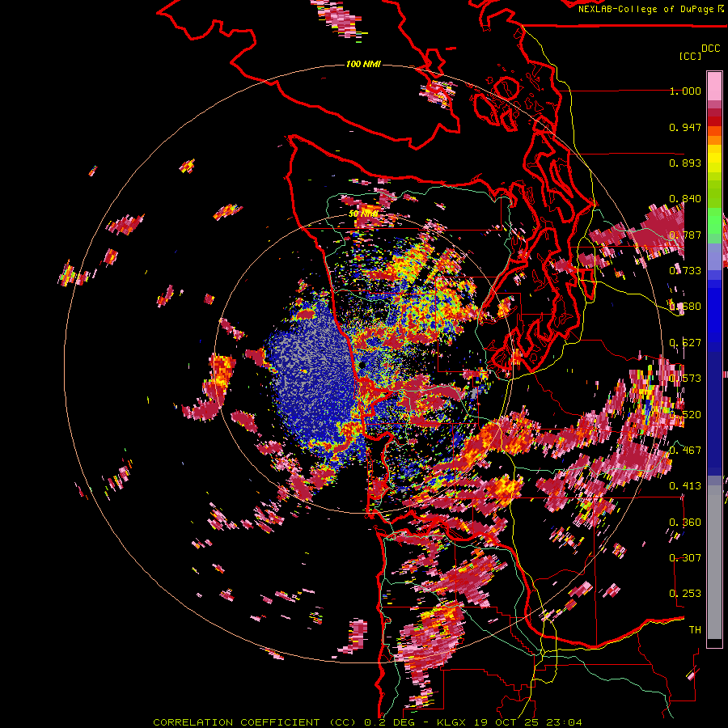Click the 0.253 scale value
728x728 pixels.
tap(685, 594)
